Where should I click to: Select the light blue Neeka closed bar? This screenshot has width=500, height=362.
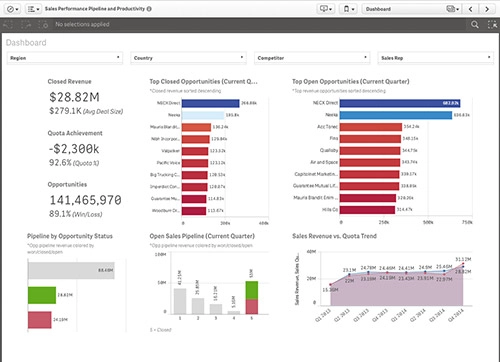tap(203, 115)
